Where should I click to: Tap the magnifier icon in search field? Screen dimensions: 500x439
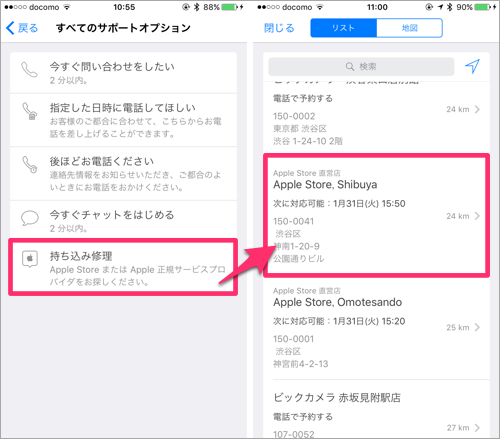tap(350, 66)
